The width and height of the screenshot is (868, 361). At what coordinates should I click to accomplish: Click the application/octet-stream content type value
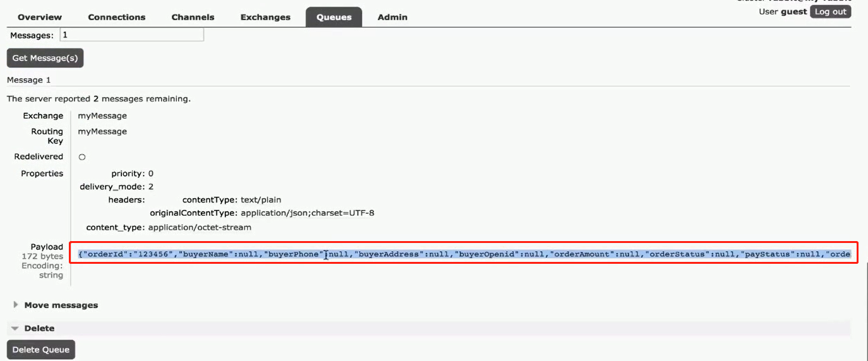click(200, 227)
